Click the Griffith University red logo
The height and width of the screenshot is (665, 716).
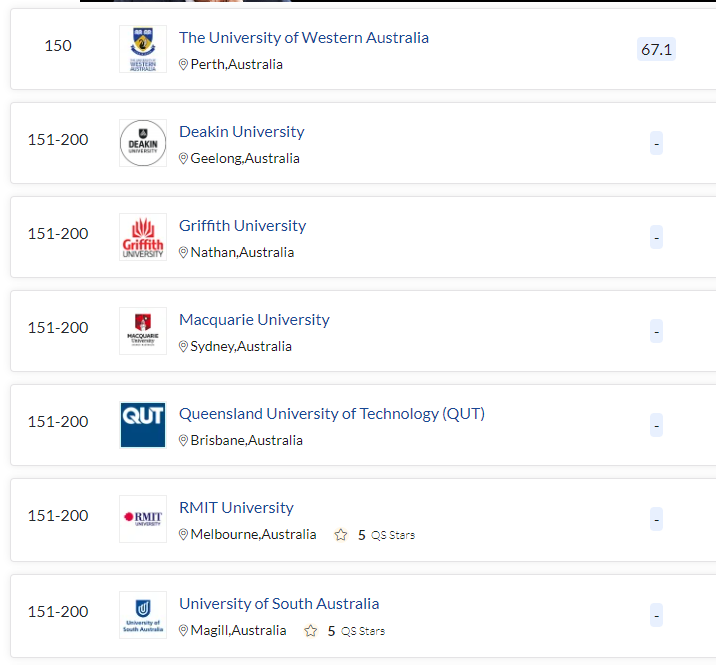(x=143, y=237)
